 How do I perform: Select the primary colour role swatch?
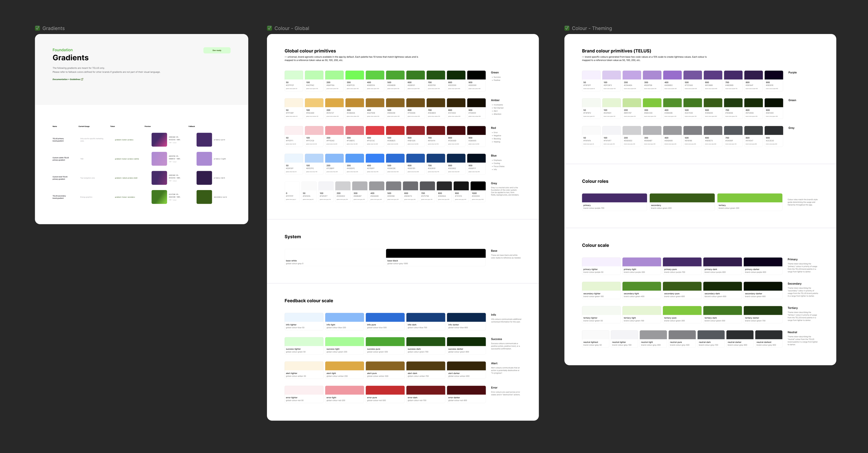pyautogui.click(x=614, y=198)
